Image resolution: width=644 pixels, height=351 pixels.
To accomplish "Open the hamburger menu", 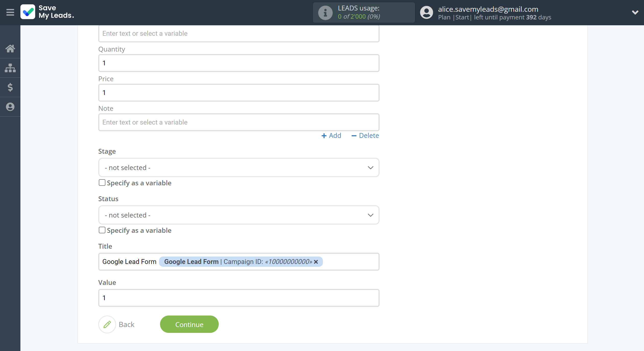I will (x=10, y=12).
